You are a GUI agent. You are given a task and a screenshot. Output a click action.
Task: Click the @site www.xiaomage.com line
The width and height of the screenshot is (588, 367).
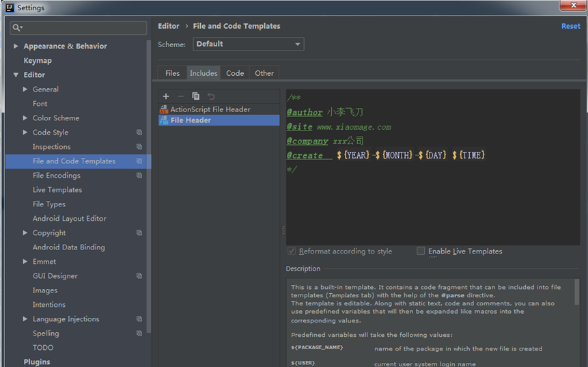(339, 127)
